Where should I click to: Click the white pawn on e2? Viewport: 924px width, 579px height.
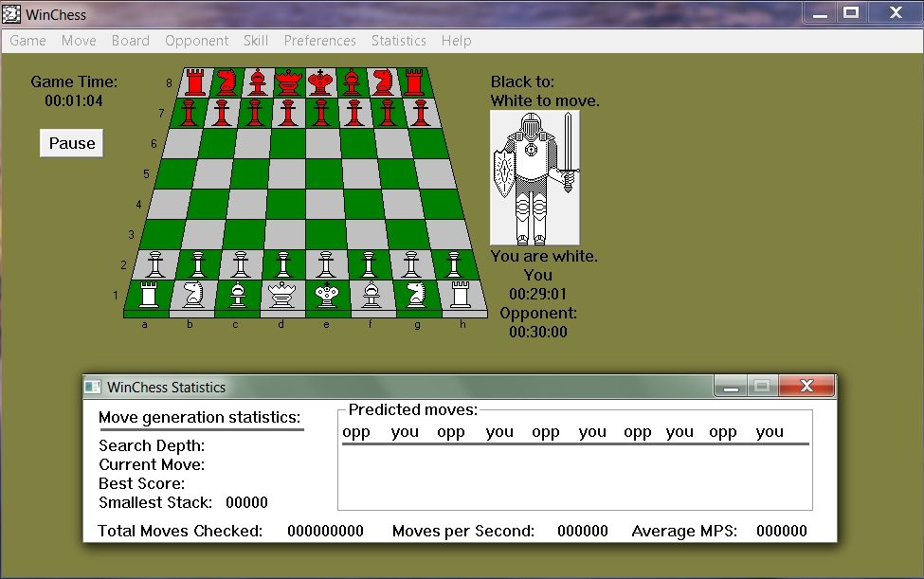[x=325, y=264]
